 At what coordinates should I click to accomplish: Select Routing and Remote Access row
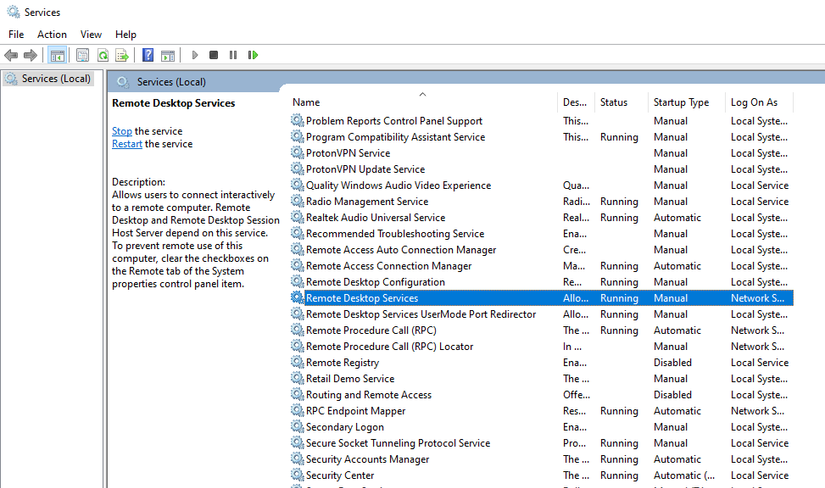coord(541,394)
